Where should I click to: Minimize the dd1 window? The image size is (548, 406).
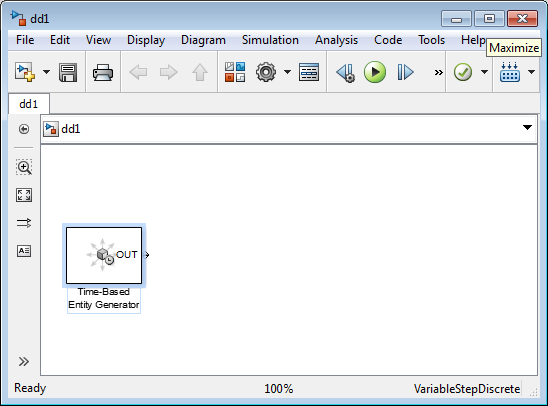pos(456,19)
